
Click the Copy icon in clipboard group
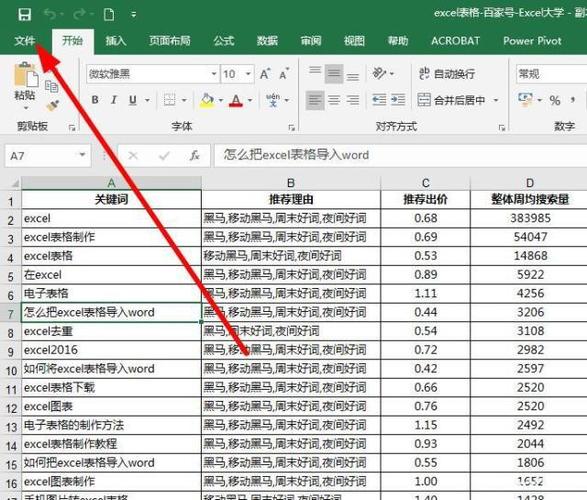[52, 86]
